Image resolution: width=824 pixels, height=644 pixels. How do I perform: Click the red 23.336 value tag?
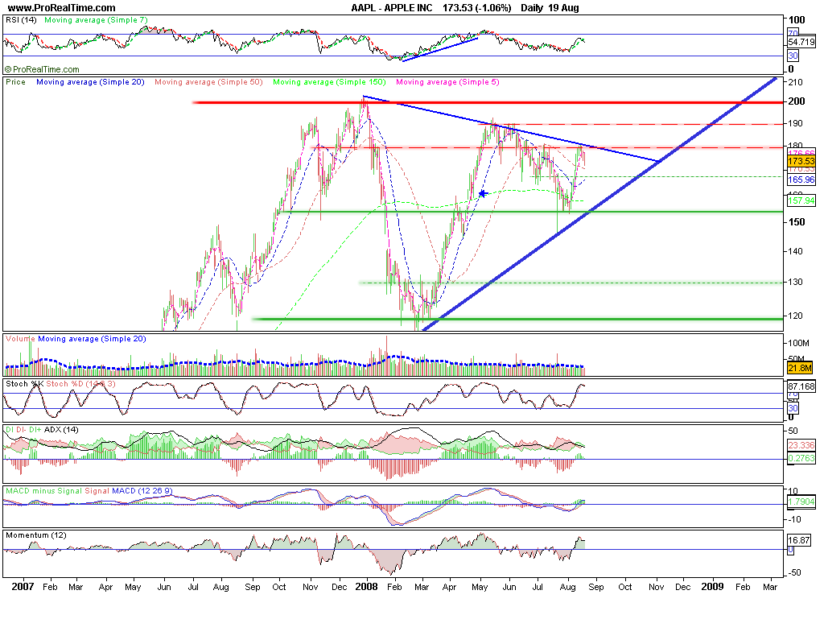[802, 445]
